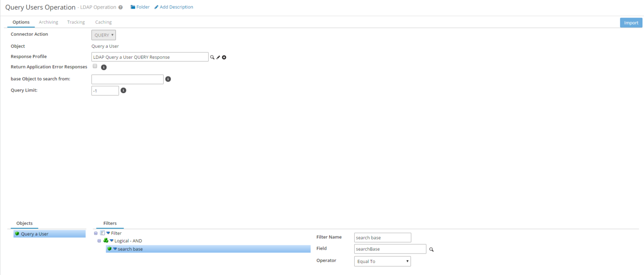Viewport: 644px width, 275px height.
Task: Click the Add Description link
Action: tap(173, 7)
